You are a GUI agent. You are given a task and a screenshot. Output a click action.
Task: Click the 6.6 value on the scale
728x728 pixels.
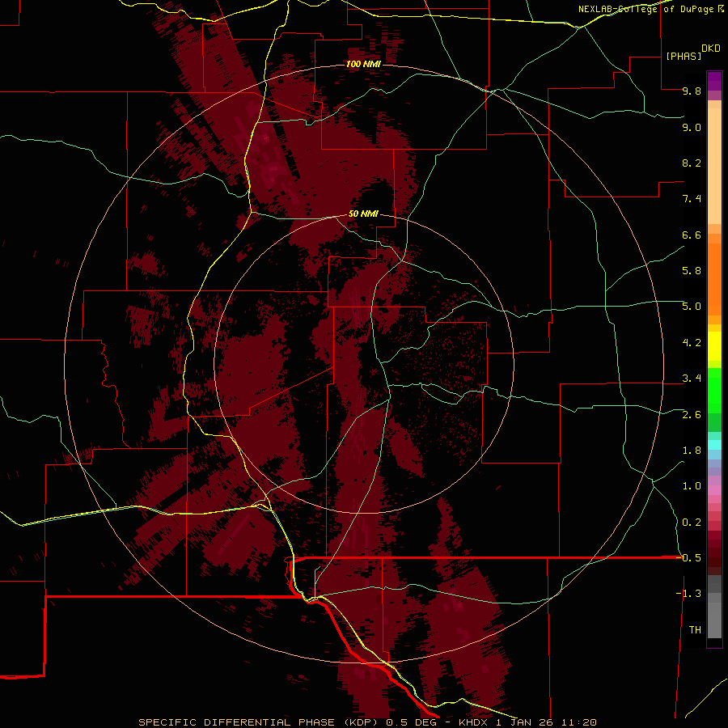click(x=692, y=235)
